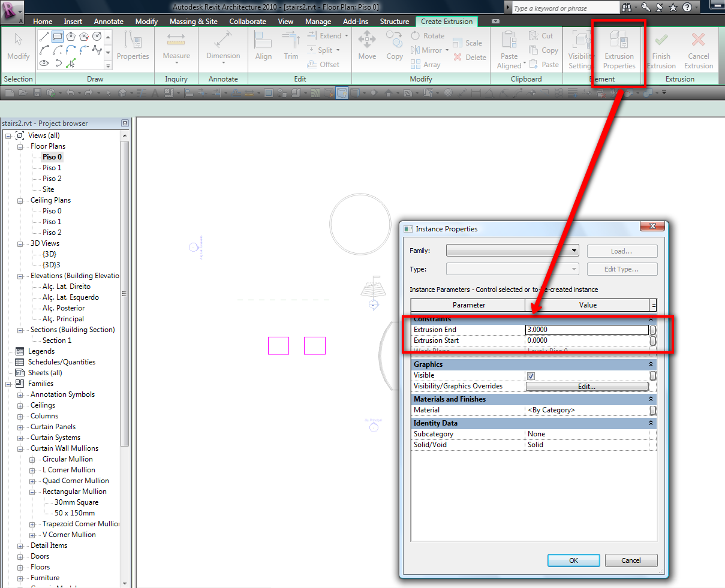
Task: Click the Modify arrow tool
Action: 18,46
